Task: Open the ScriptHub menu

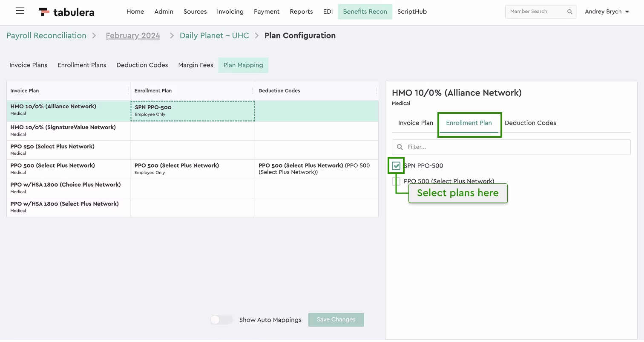Action: coord(412,12)
